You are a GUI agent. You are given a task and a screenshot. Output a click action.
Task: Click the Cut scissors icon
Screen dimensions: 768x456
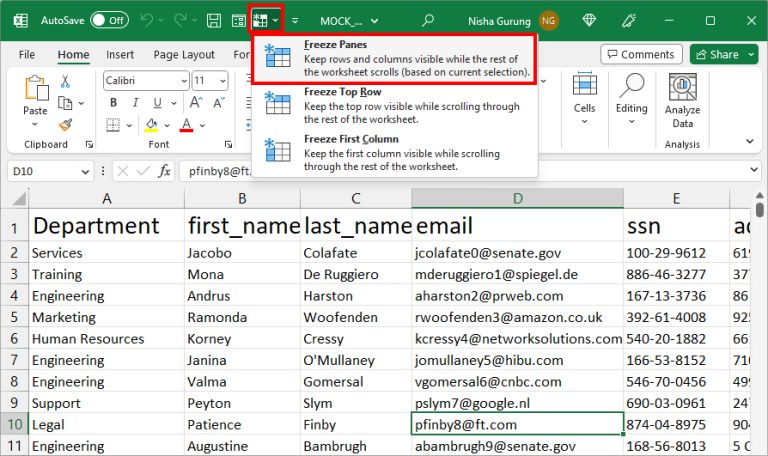coord(65,82)
